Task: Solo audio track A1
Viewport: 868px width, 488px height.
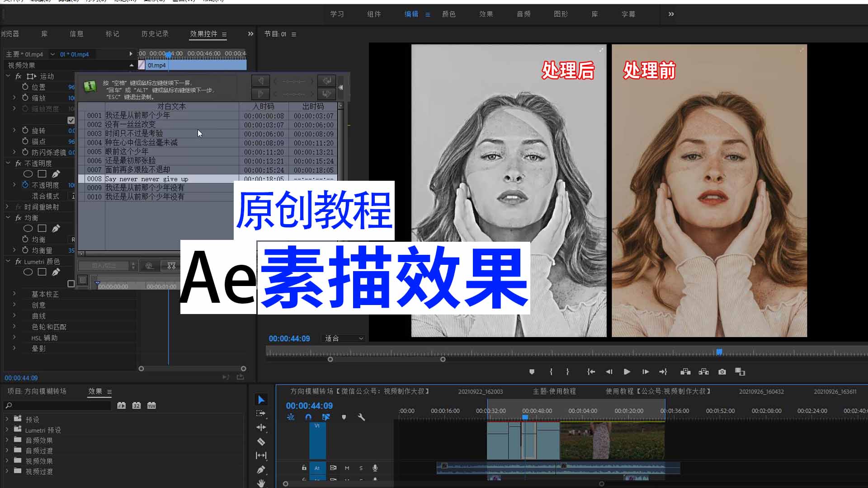Action: click(x=361, y=468)
